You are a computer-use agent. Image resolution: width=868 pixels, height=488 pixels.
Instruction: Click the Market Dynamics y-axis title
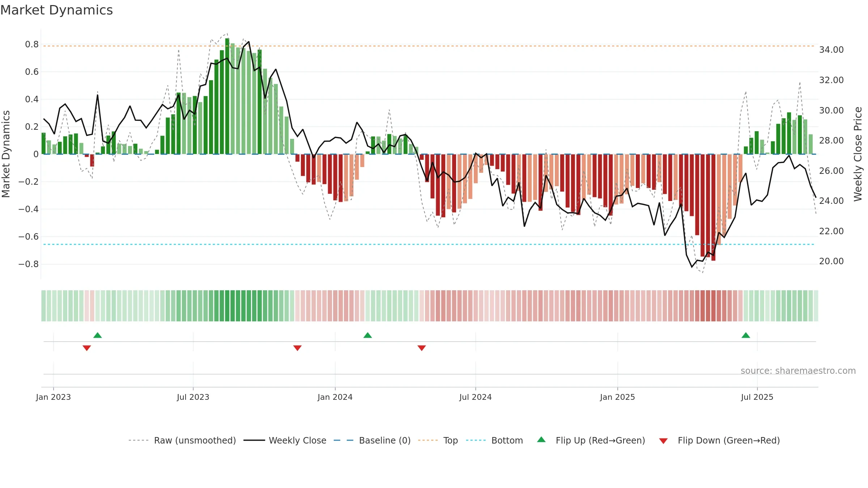[x=6, y=154]
